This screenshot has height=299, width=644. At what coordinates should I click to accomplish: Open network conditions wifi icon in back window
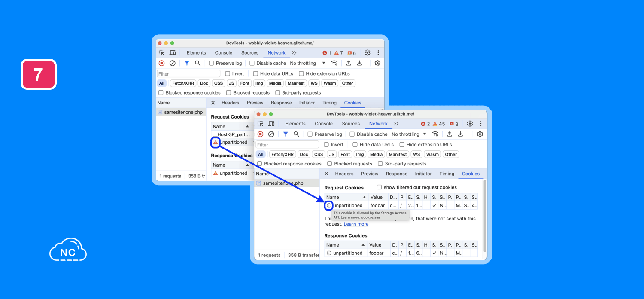point(334,63)
